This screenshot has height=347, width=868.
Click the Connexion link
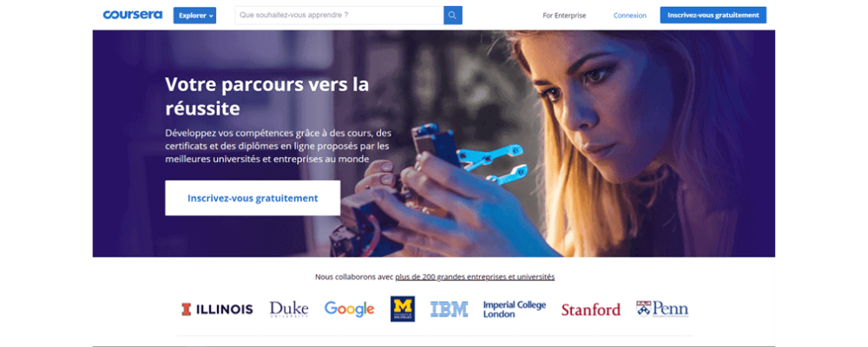point(630,16)
